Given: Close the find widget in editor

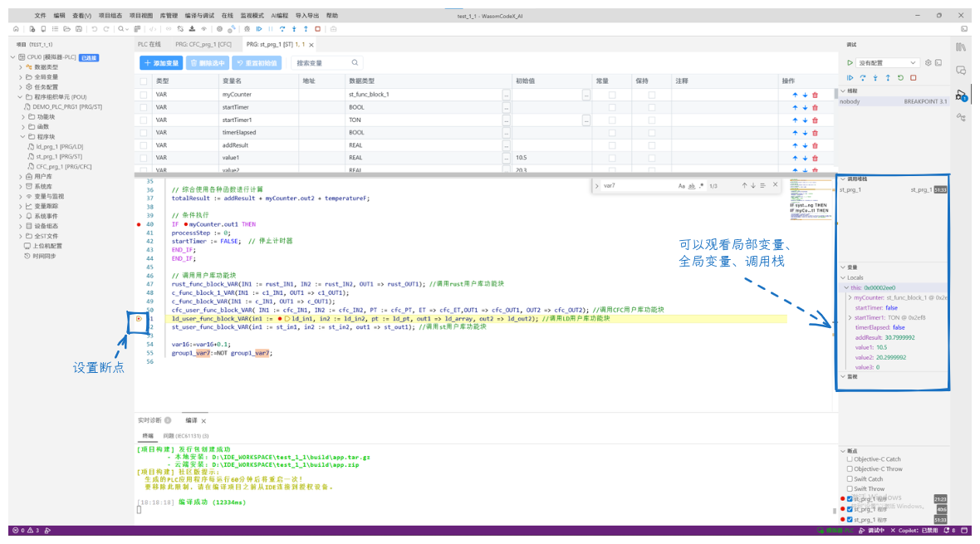Looking at the screenshot, I should tap(775, 185).
